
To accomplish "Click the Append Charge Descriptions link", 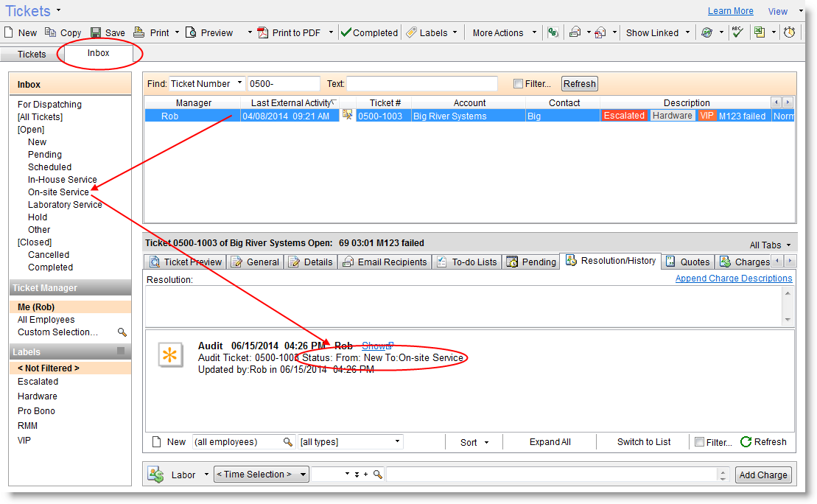I will [733, 278].
